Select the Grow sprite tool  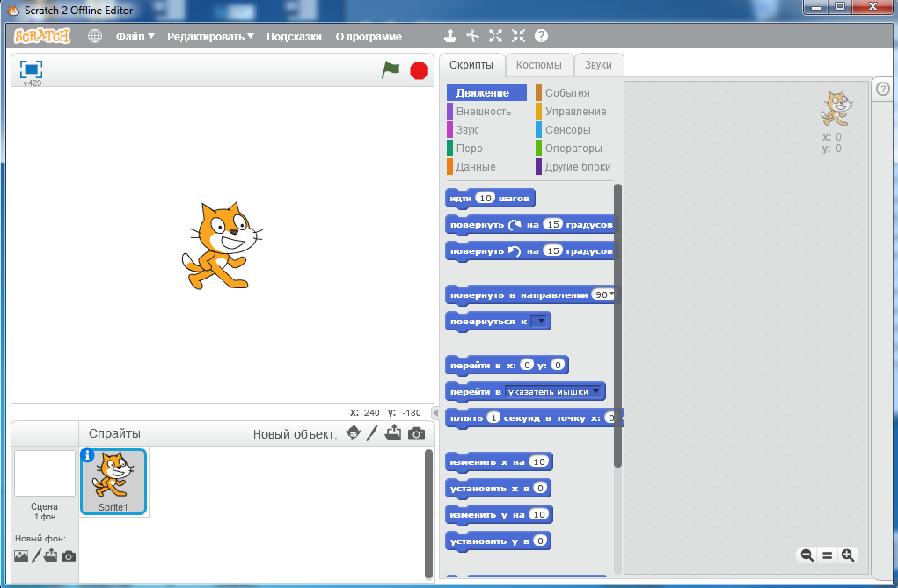[495, 36]
